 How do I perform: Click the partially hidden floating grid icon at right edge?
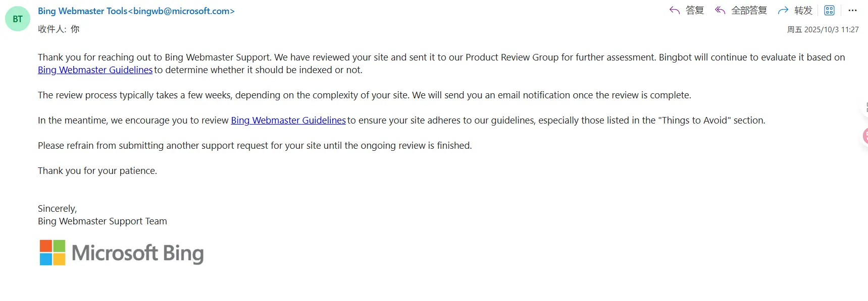click(x=865, y=107)
